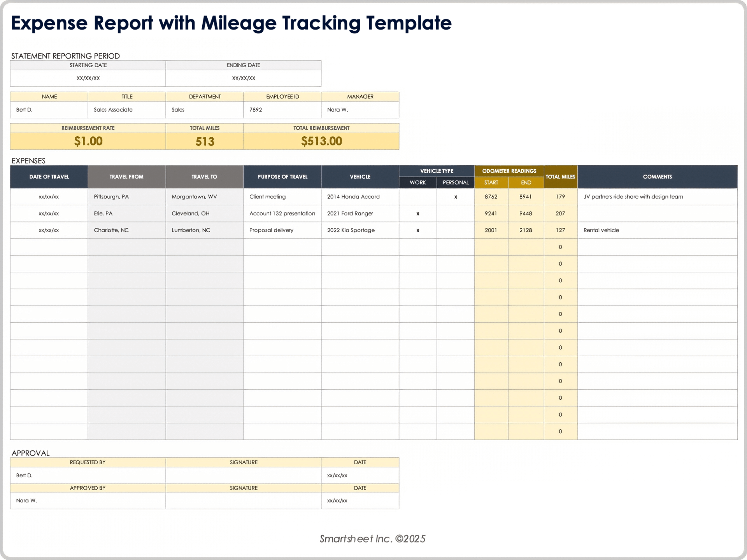This screenshot has width=747, height=560.
Task: Select the $1.00 reimbursement rate value
Action: (88, 141)
